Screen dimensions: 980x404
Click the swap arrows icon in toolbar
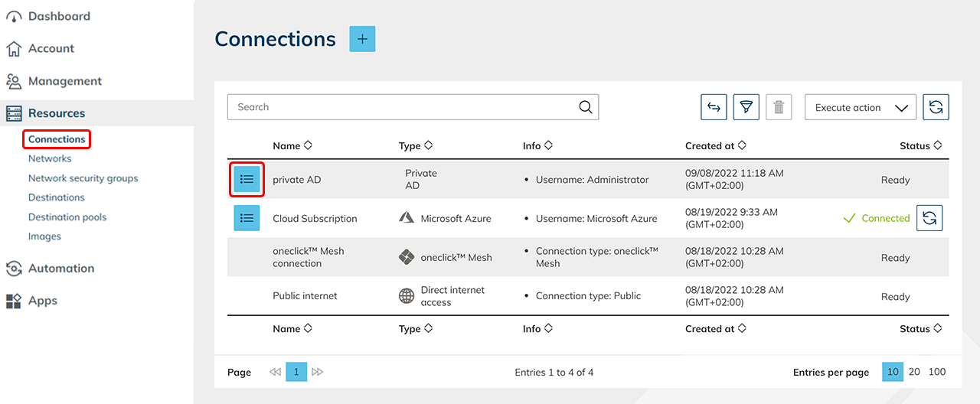714,108
